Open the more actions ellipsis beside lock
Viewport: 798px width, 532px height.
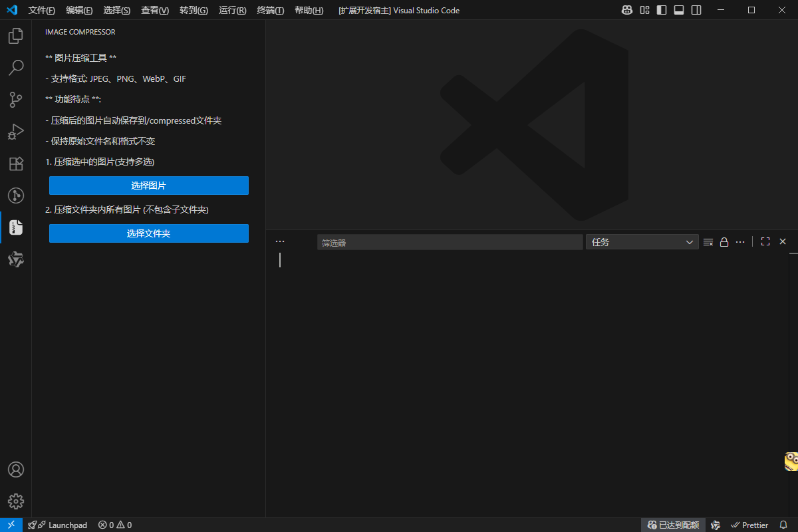[740, 242]
